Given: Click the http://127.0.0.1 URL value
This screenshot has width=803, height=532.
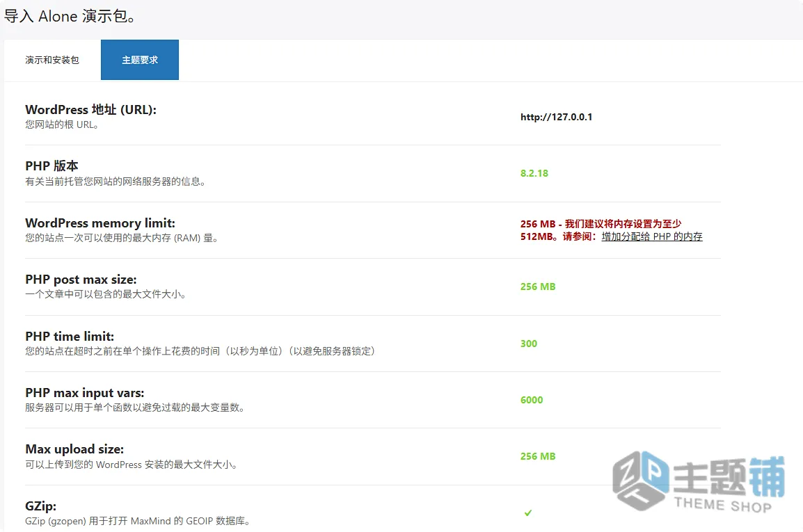Looking at the screenshot, I should 556,117.
